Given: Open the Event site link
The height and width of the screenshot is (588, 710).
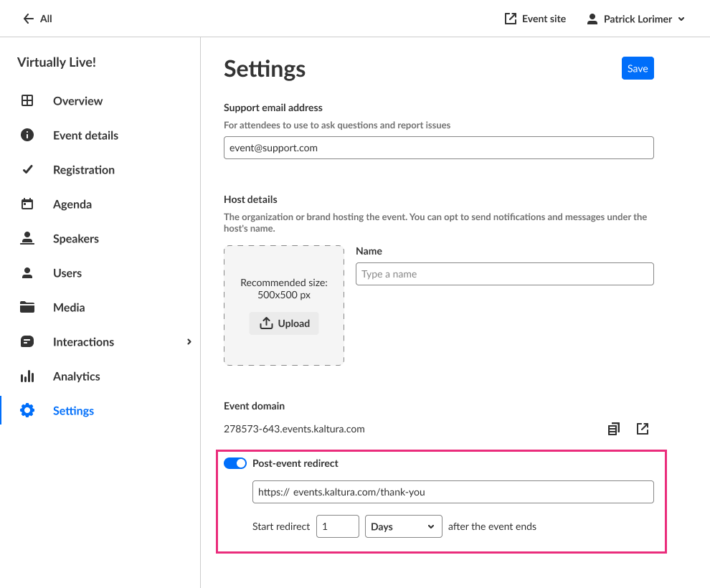Looking at the screenshot, I should pyautogui.click(x=535, y=19).
